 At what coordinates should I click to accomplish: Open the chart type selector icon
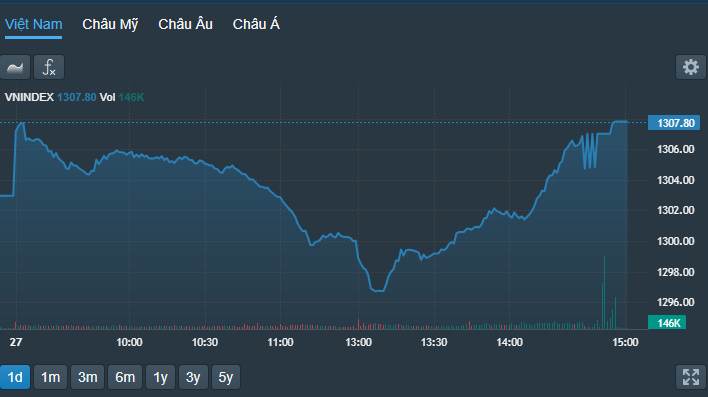[15, 67]
